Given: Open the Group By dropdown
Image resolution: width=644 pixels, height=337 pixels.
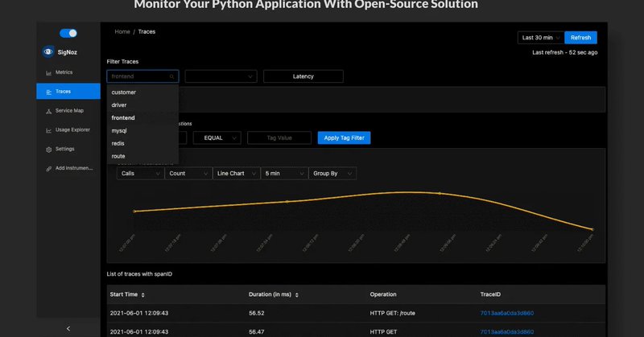Looking at the screenshot, I should tap(332, 174).
